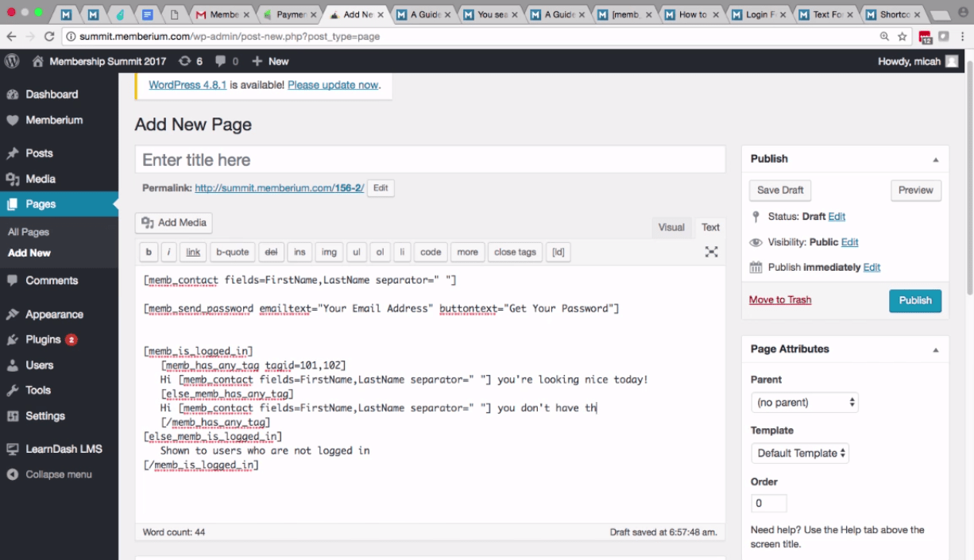Click the New content plus menu
Viewport: 974px width, 560px height.
(x=270, y=61)
